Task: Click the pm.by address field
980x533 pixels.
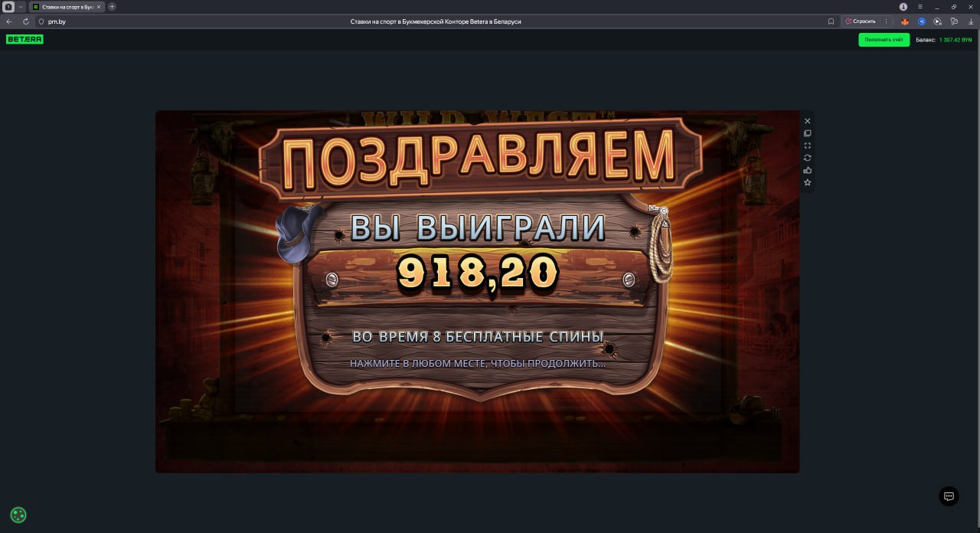Action: click(57, 21)
